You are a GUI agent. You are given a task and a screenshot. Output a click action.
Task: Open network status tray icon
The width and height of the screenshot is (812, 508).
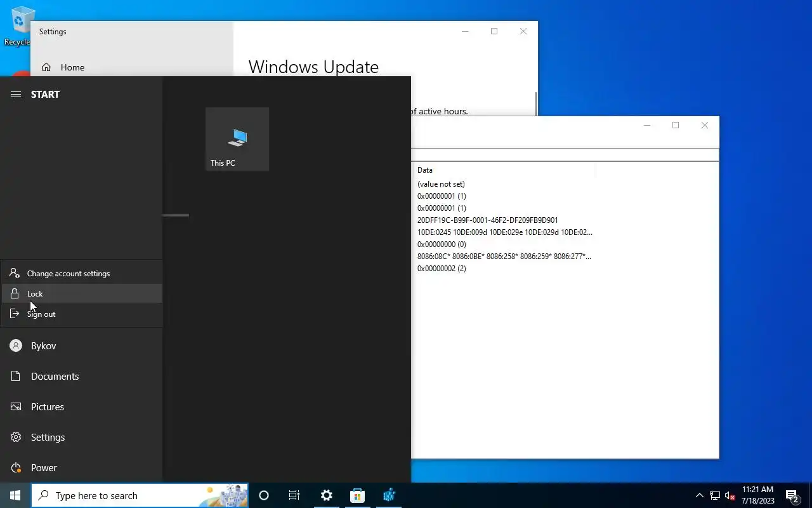click(715, 495)
